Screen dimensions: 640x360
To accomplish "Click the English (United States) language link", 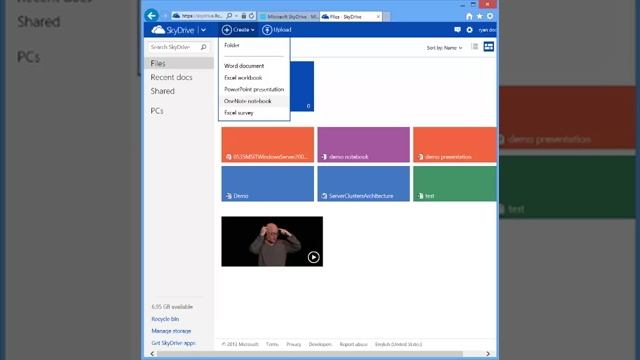I will pyautogui.click(x=398, y=344).
